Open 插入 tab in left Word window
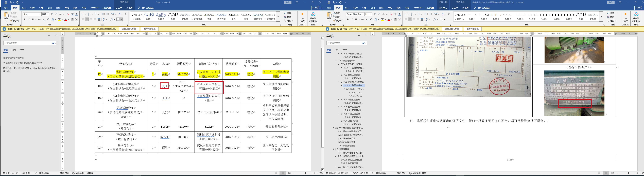The height and width of the screenshot is (176, 644). (24, 8)
